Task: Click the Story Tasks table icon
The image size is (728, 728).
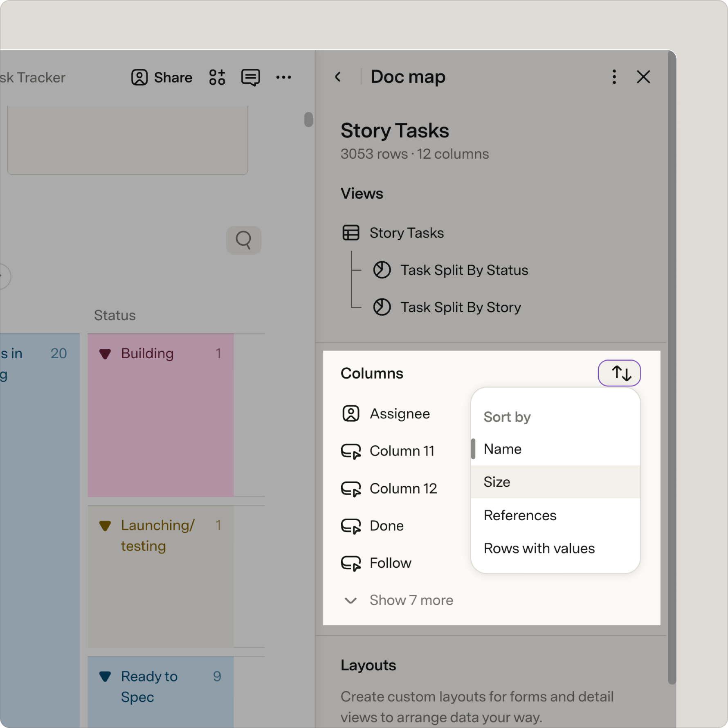Action: click(x=351, y=233)
